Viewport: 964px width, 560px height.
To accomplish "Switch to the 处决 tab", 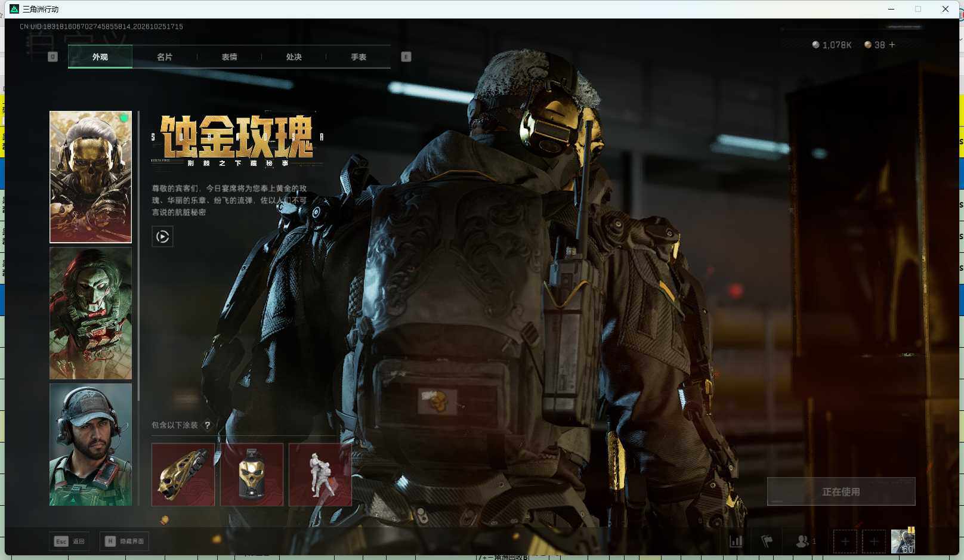I will pos(293,57).
